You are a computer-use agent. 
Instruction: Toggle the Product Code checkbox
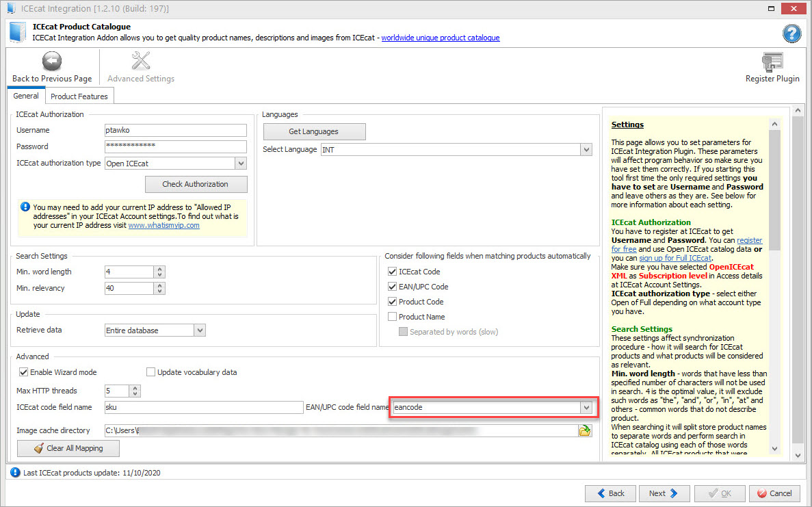[x=392, y=302]
